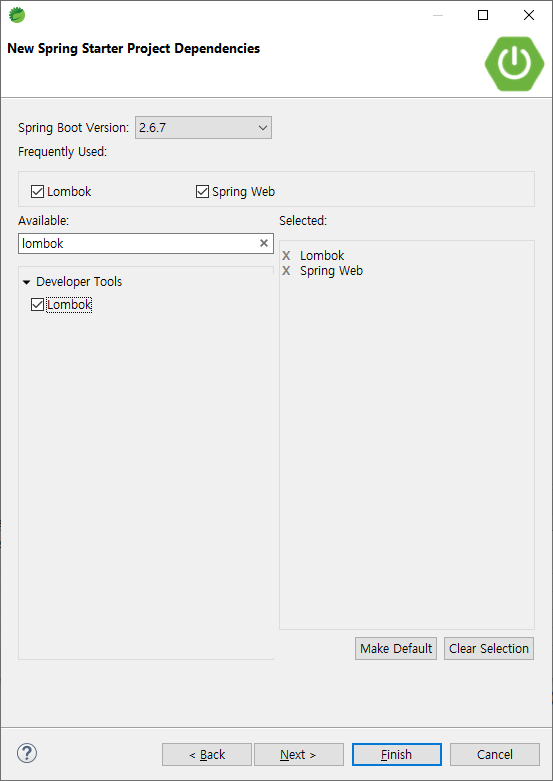Cancel the dependencies dialog
553x781 pixels.
pyautogui.click(x=495, y=755)
